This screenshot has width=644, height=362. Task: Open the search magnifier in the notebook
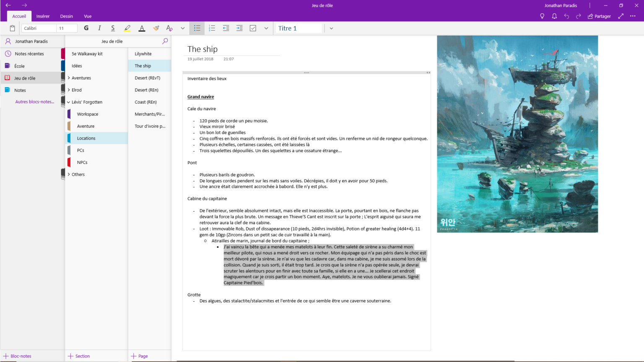pyautogui.click(x=165, y=41)
